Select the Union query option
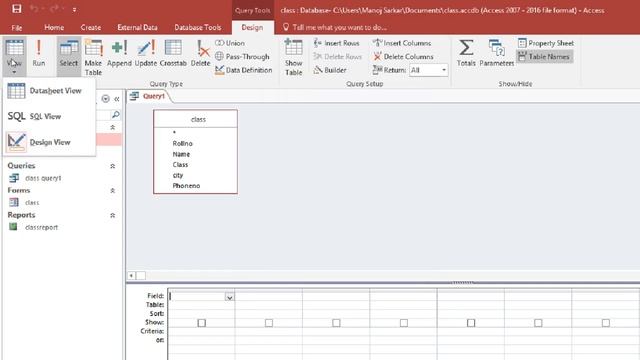This screenshot has width=640, height=360. pyautogui.click(x=230, y=43)
